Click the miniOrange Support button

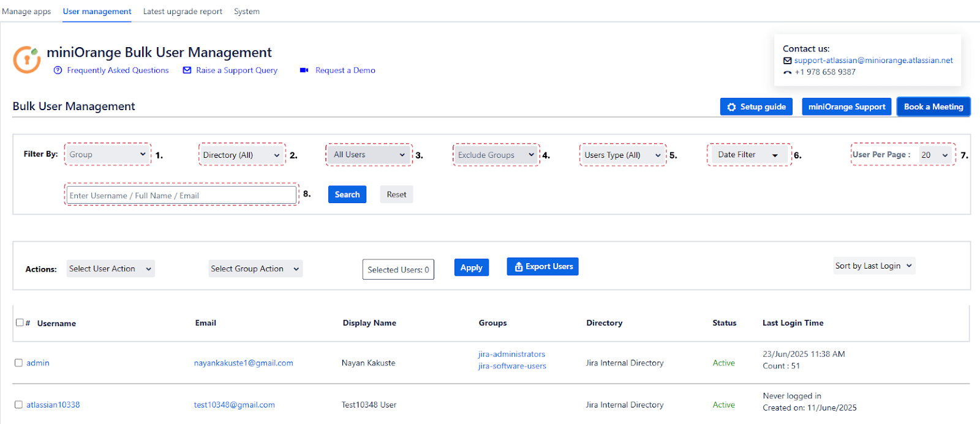tap(846, 106)
